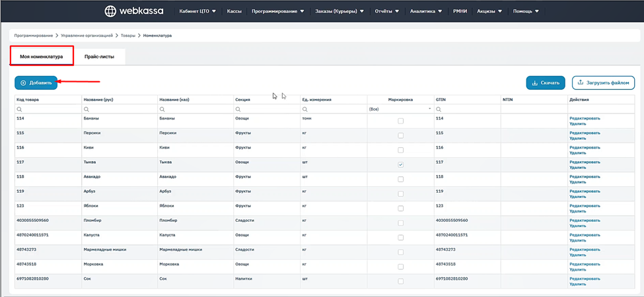Image resolution: width=644 pixels, height=297 pixels.
Task: Click the plus icon on Добавить
Action: point(23,83)
